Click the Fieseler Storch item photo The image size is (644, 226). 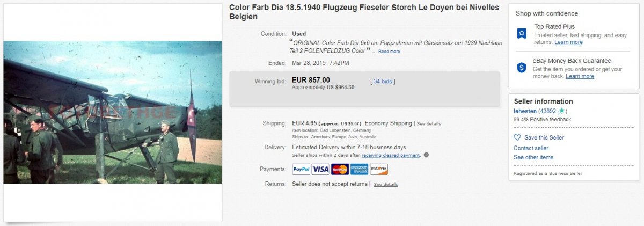point(113,112)
